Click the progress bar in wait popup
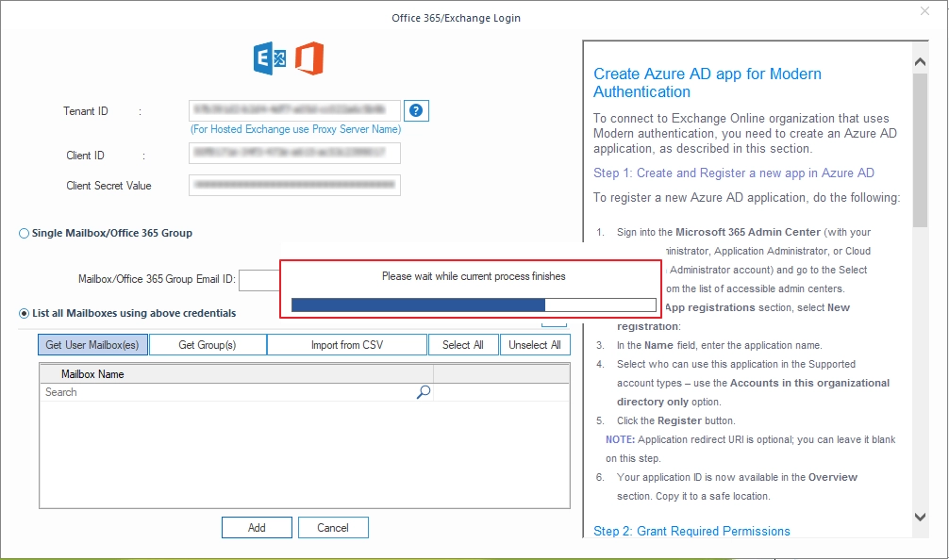 pyautogui.click(x=474, y=305)
